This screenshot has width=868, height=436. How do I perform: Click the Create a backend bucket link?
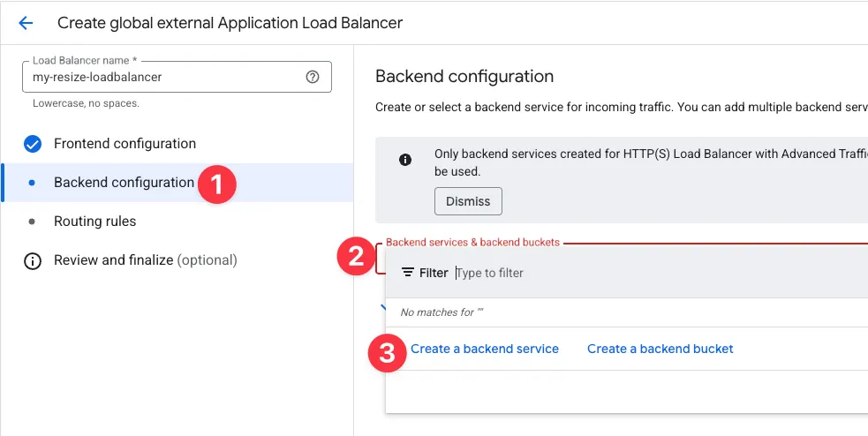pos(660,349)
